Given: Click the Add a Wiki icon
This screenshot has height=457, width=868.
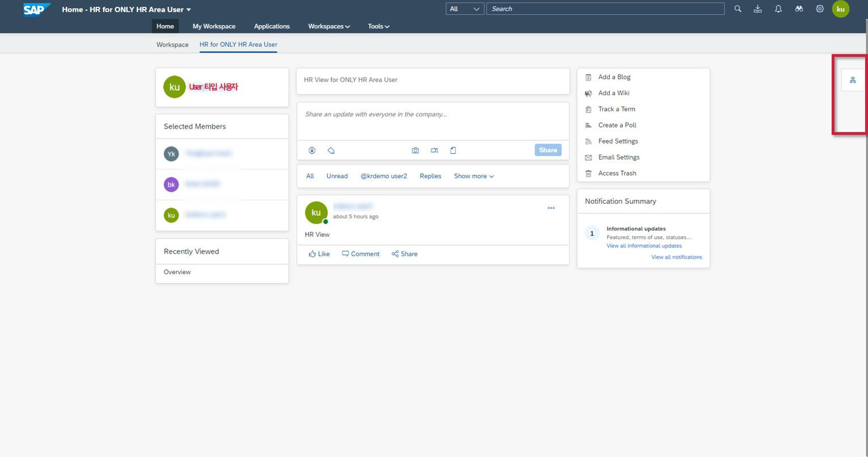Looking at the screenshot, I should pyautogui.click(x=588, y=93).
